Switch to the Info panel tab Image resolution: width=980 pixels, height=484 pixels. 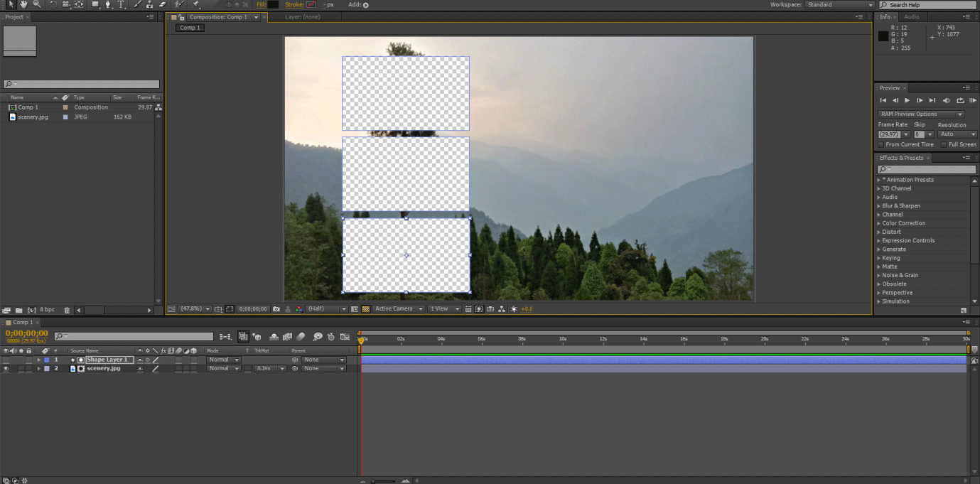[x=885, y=16]
